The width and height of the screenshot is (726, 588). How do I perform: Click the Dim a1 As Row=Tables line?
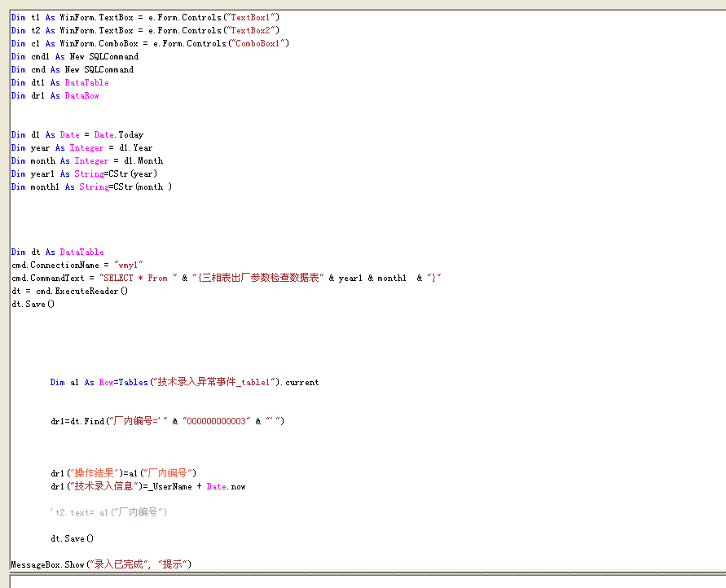coord(184,382)
